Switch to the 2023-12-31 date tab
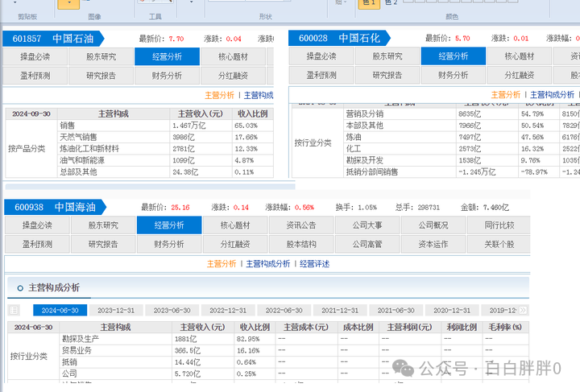 click(x=116, y=310)
